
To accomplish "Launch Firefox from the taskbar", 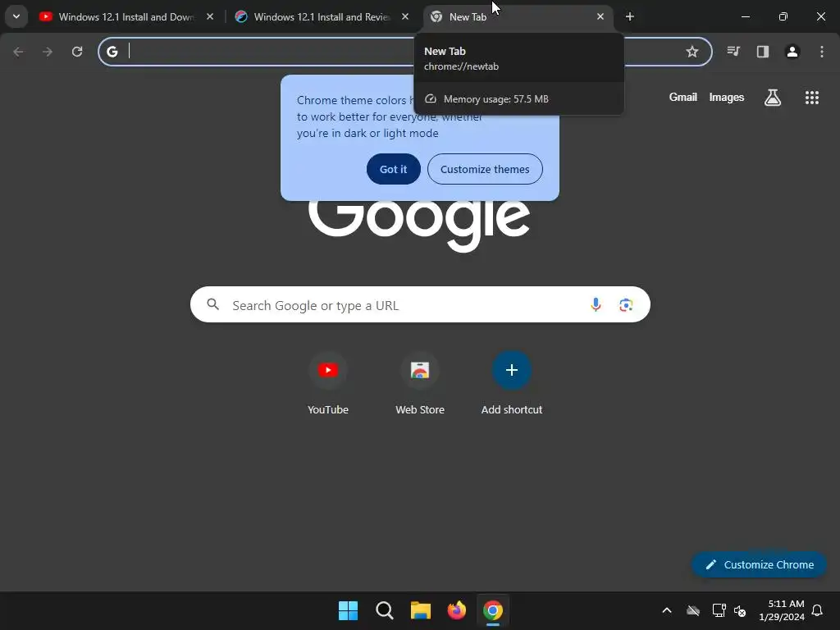I will [x=456, y=610].
